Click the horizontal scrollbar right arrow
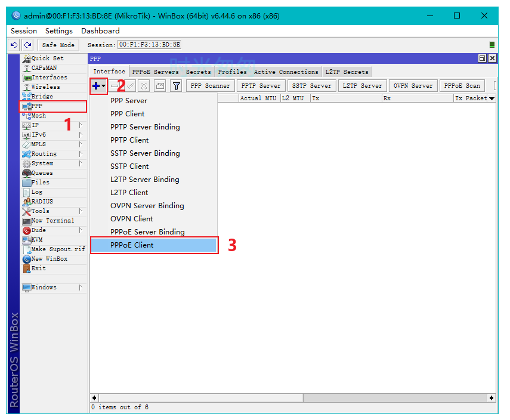Screen dimensions: 510x420 tap(491, 397)
